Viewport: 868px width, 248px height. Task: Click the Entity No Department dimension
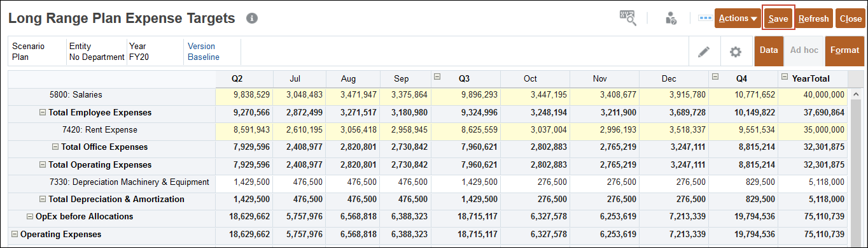click(x=97, y=52)
